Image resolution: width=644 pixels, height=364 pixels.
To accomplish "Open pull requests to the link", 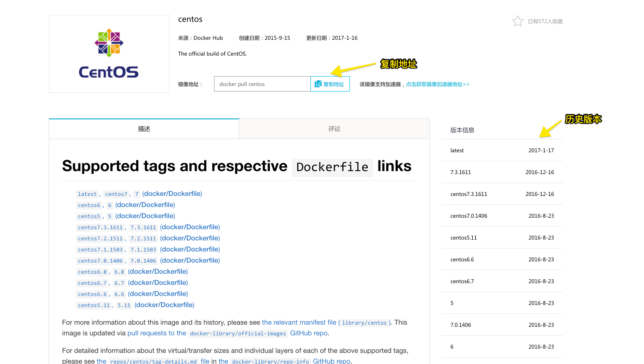I will [157, 333].
